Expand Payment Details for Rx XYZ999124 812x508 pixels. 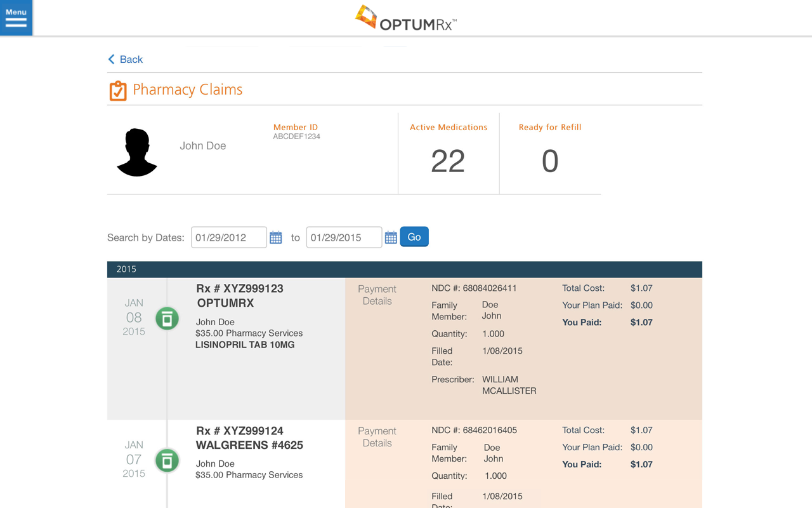point(377,437)
